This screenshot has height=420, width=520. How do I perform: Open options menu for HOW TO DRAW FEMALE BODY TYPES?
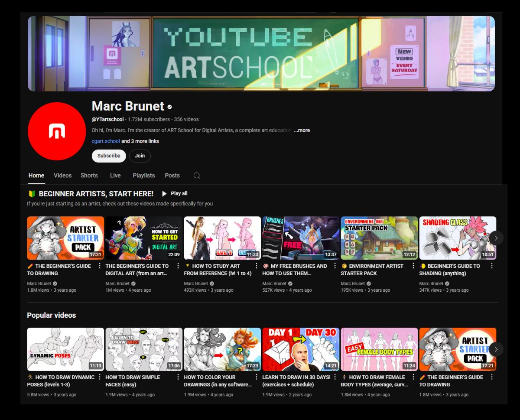[413, 378]
